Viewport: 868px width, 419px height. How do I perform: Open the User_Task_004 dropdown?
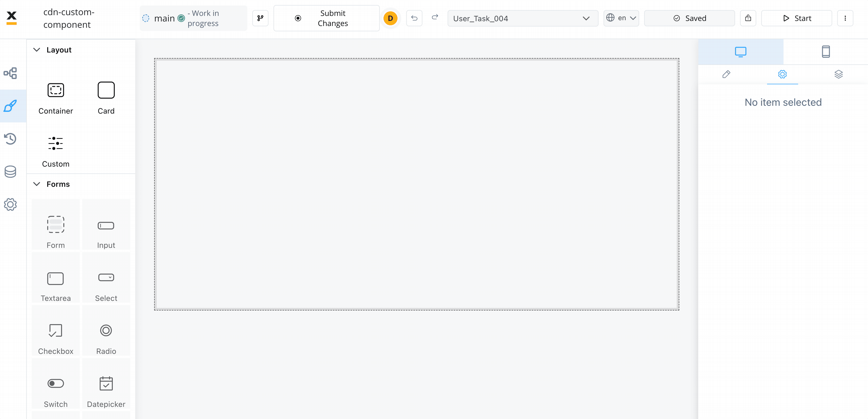click(523, 18)
